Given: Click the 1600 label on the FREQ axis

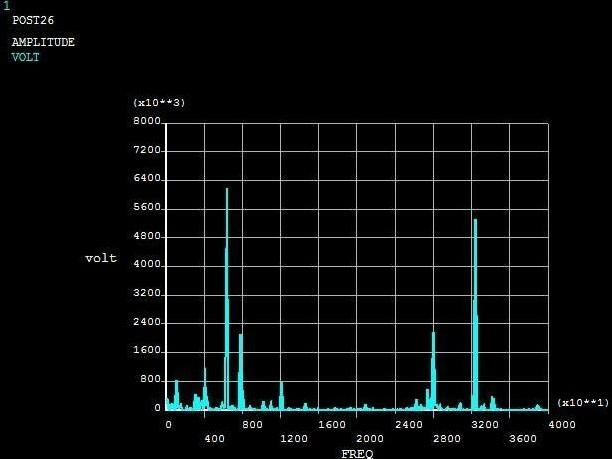Looking at the screenshot, I should click(x=332, y=425).
